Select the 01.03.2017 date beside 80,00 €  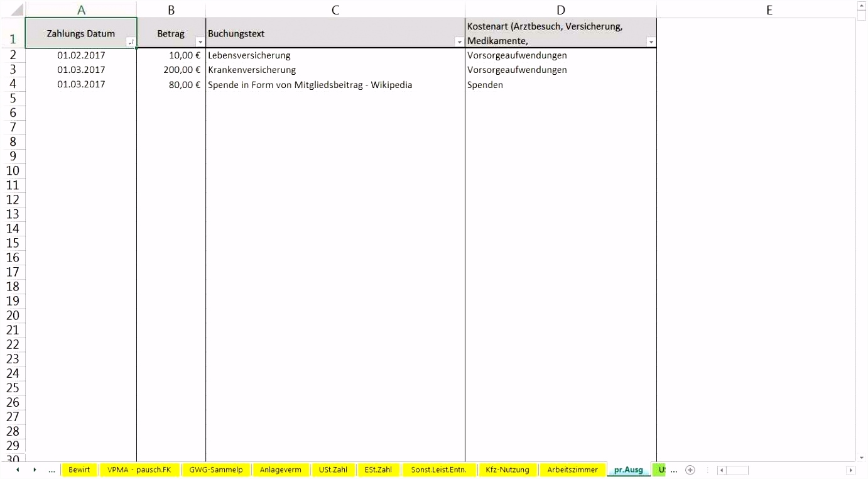tap(81, 84)
